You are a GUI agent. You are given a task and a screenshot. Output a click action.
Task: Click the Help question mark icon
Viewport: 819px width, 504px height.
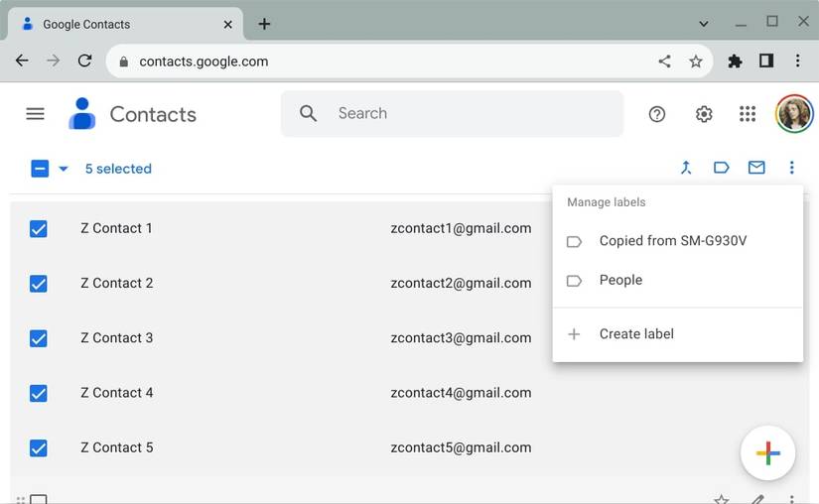[x=657, y=114]
